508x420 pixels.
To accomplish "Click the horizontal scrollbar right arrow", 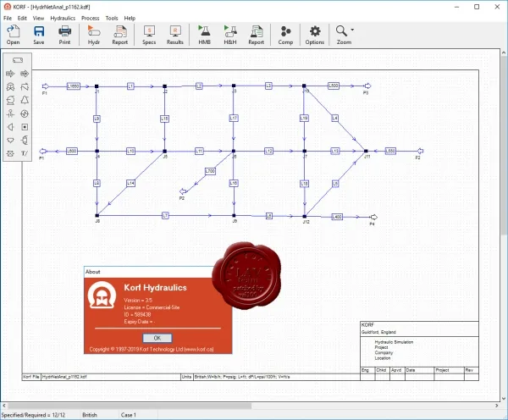I will click(x=497, y=406).
